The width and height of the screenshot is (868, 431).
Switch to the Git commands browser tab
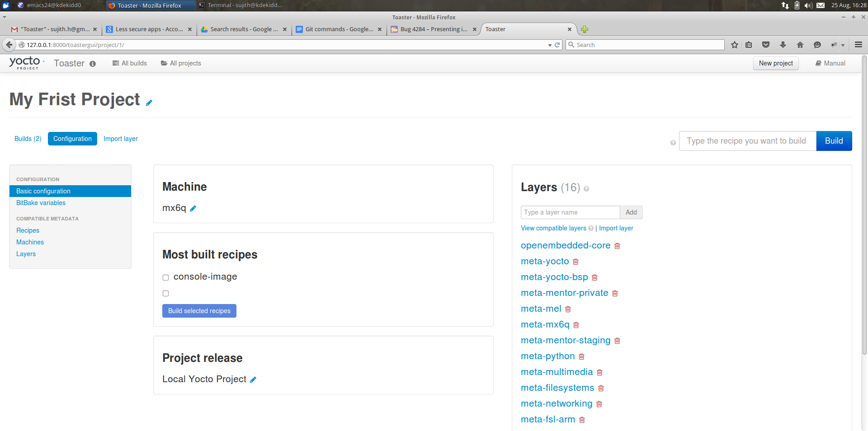339,29
